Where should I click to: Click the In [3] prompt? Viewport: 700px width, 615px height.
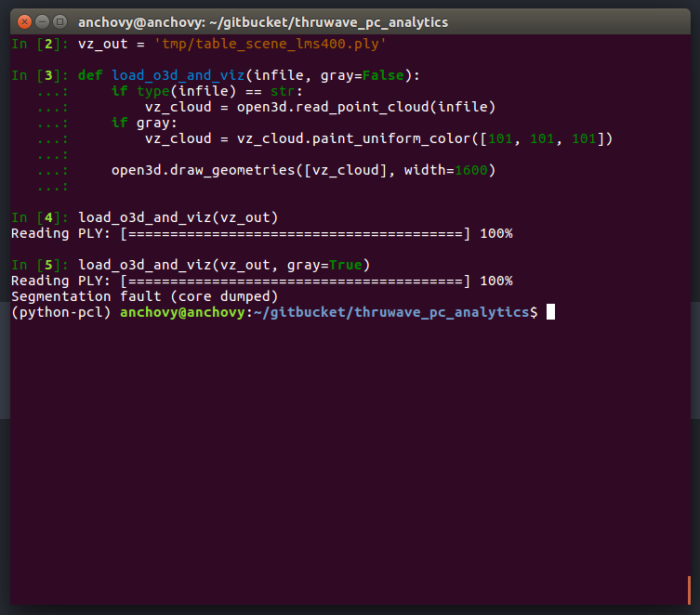(40, 76)
